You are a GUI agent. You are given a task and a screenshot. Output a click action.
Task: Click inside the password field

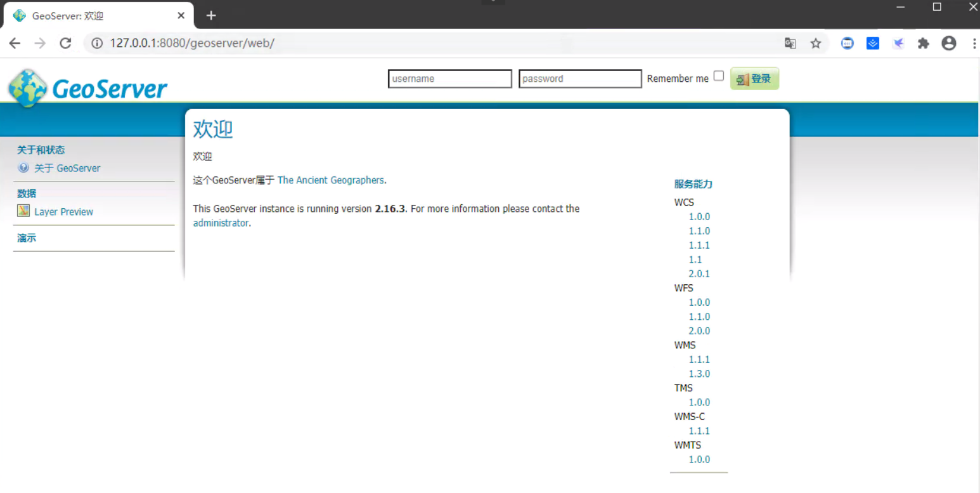pyautogui.click(x=579, y=78)
